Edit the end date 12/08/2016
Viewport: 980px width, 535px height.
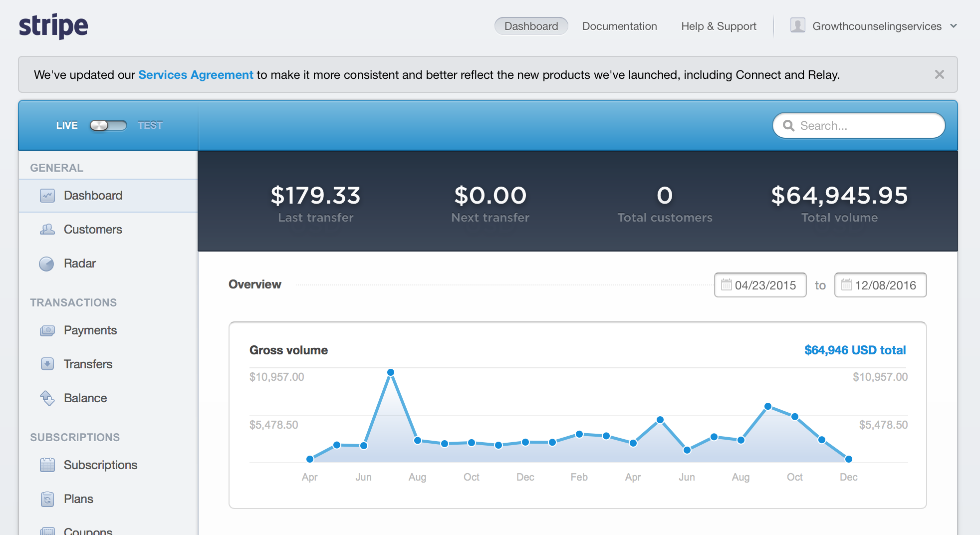click(x=880, y=285)
